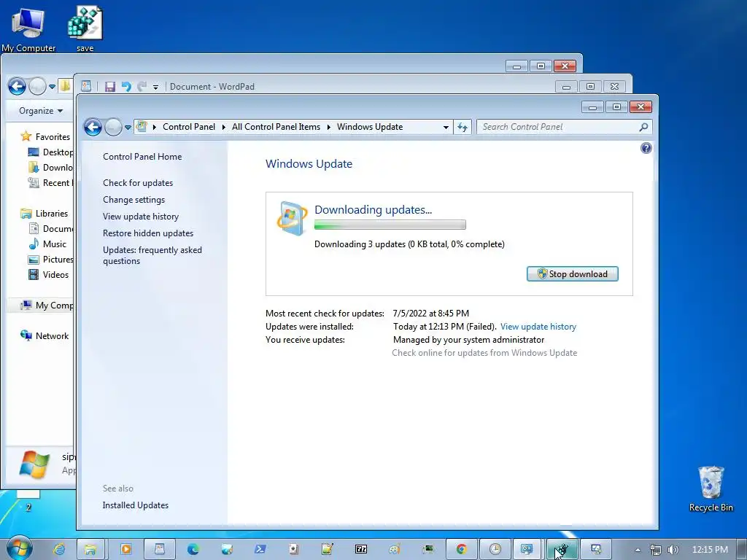Click the back arrow in Windows Update window

point(93,127)
